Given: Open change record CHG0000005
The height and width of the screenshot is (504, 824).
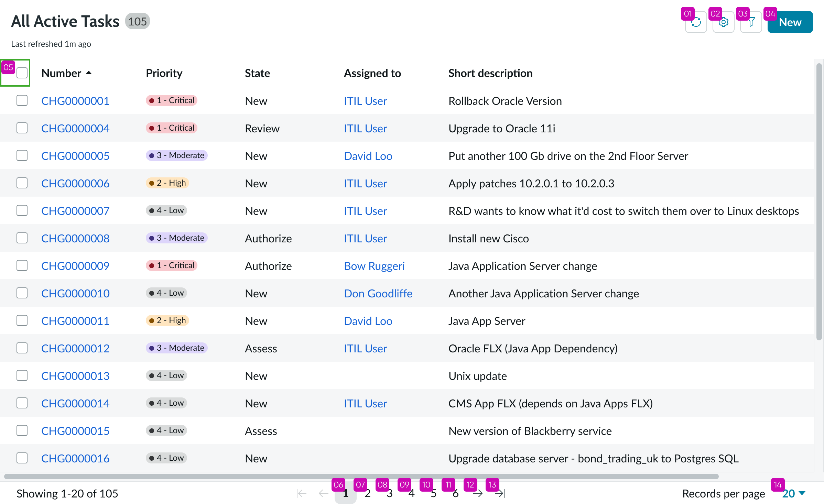Looking at the screenshot, I should click(75, 155).
